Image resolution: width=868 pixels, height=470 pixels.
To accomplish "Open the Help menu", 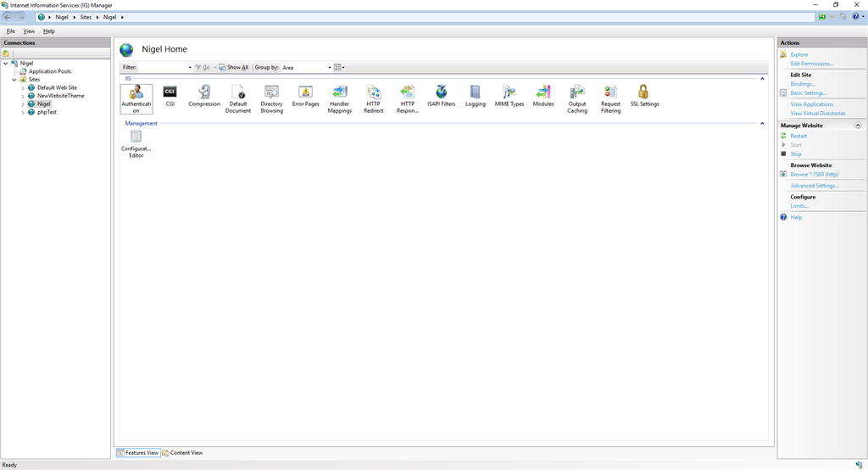I will coord(48,31).
